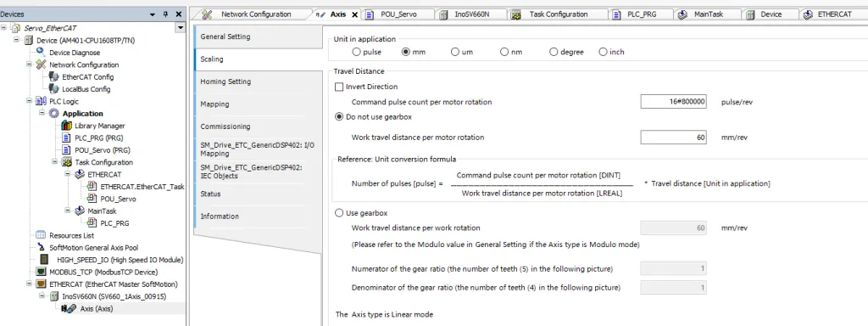Collapse the ETHERCAT (EtherCAT Master SoftMotion) node
The height and width of the screenshot is (326, 868).
(30, 284)
